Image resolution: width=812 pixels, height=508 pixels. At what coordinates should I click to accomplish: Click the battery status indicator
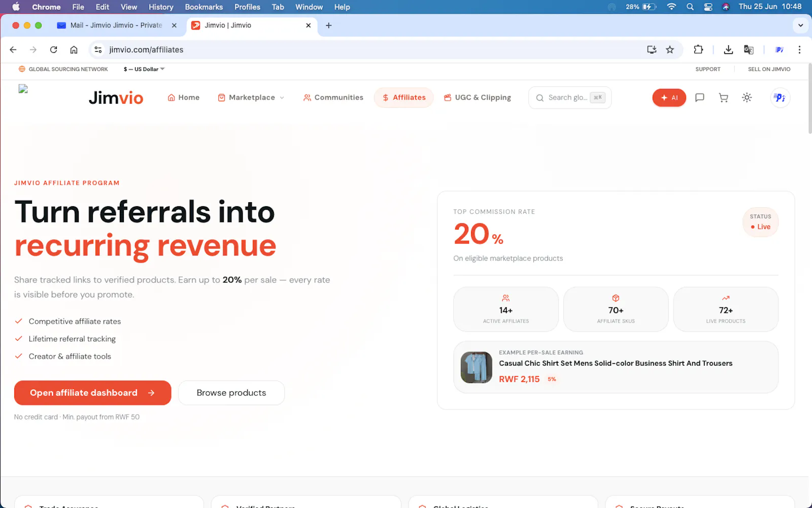pyautogui.click(x=641, y=7)
